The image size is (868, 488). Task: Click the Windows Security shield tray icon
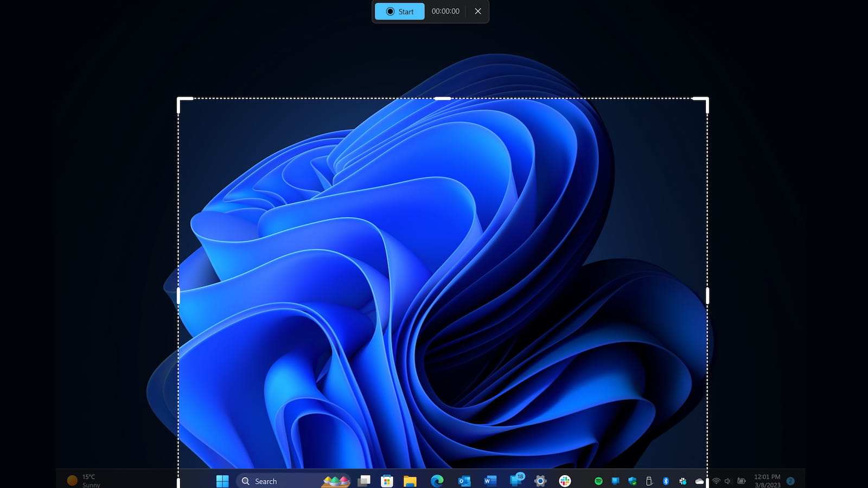632,481
